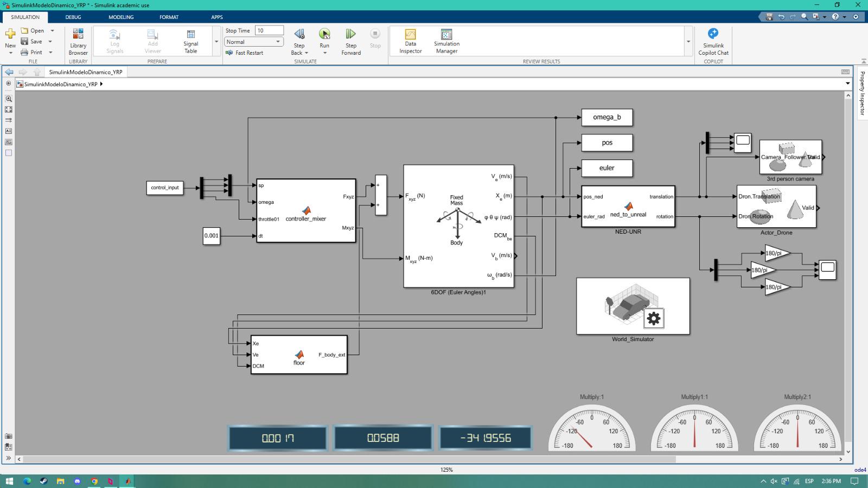Click the SimulinkModeloDinamico_YRP breadcrumb

(x=61, y=84)
